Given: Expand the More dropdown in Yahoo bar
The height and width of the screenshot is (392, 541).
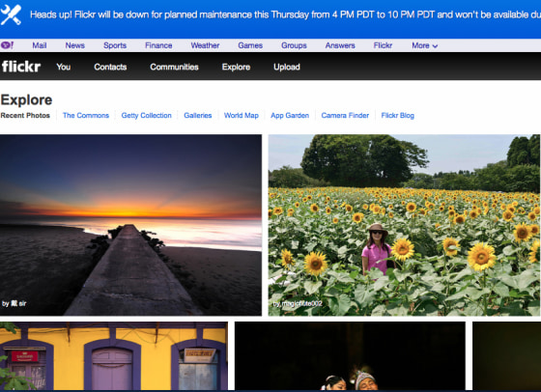Looking at the screenshot, I should pos(425,45).
